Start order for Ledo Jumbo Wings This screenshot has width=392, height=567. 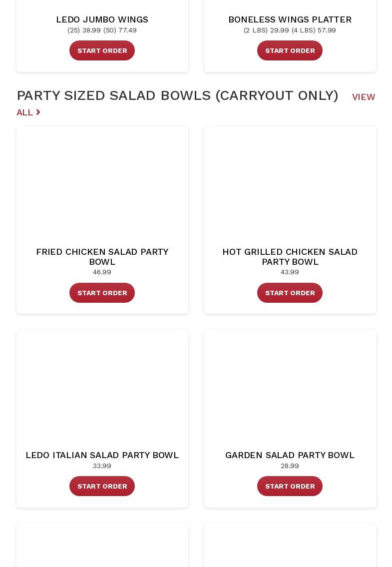pos(102,50)
